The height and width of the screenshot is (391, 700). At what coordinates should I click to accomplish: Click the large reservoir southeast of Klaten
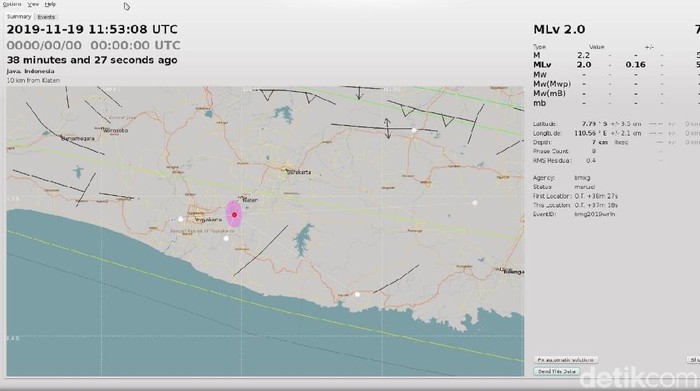point(304,240)
